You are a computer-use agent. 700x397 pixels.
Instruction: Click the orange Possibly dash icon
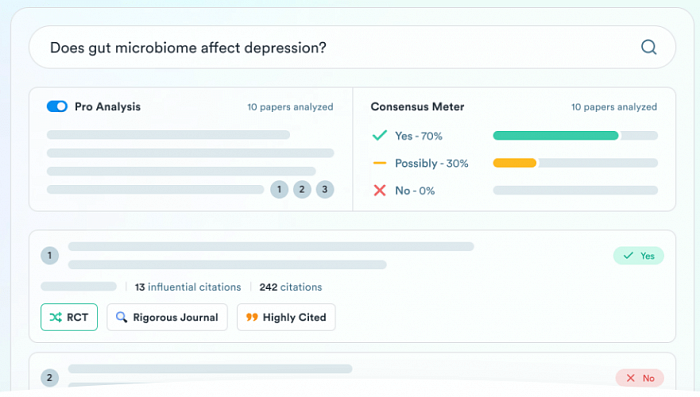pos(379,163)
